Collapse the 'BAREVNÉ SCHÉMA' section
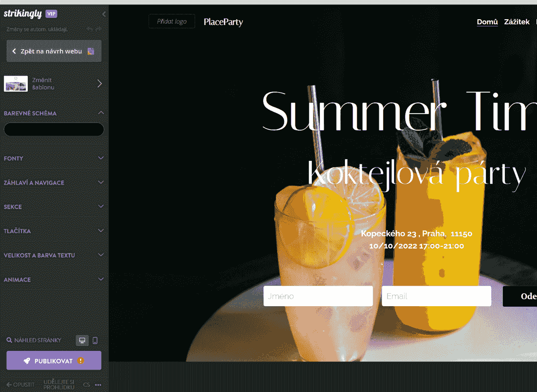The width and height of the screenshot is (537, 392). [x=101, y=113]
